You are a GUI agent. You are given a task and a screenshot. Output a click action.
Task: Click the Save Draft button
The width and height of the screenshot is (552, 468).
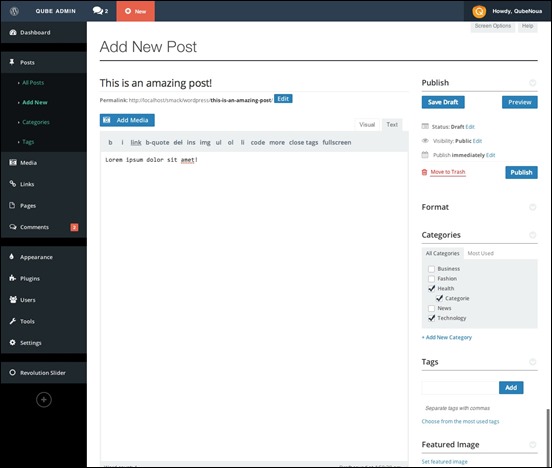(x=443, y=102)
